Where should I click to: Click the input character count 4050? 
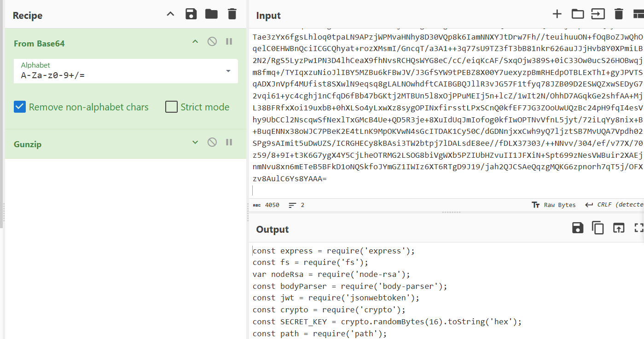[x=266, y=205]
